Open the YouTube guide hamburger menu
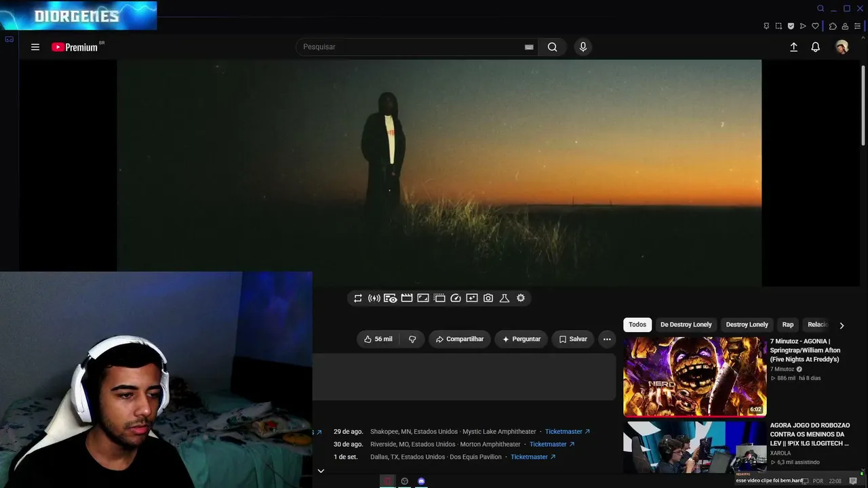Image resolution: width=868 pixels, height=488 pixels. 35,47
